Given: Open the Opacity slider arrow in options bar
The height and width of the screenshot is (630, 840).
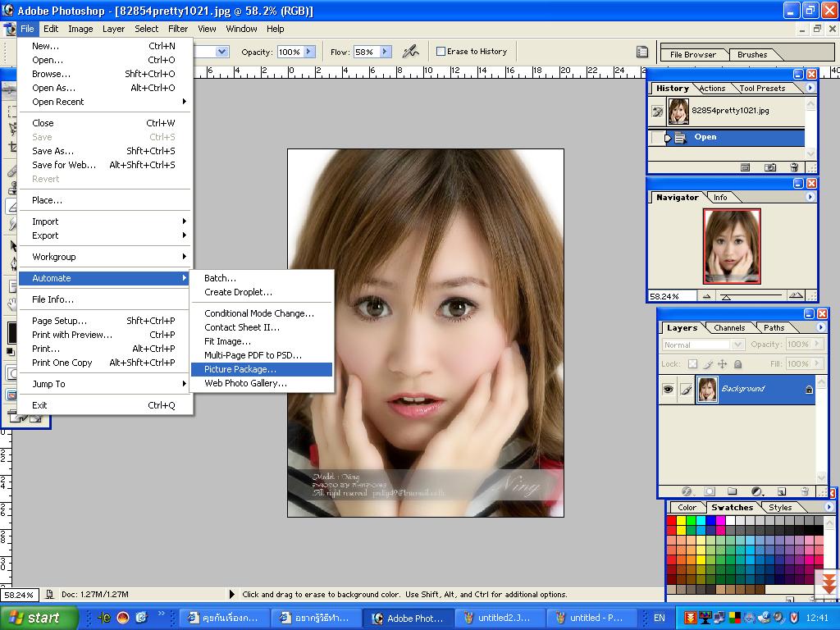Looking at the screenshot, I should point(309,52).
